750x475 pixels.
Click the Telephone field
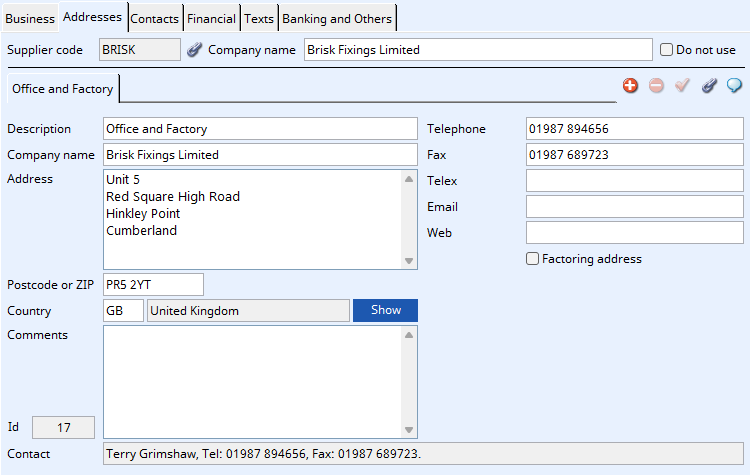[635, 129]
